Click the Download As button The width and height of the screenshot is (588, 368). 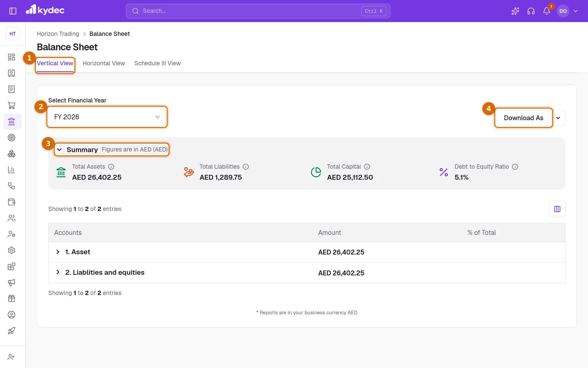523,118
